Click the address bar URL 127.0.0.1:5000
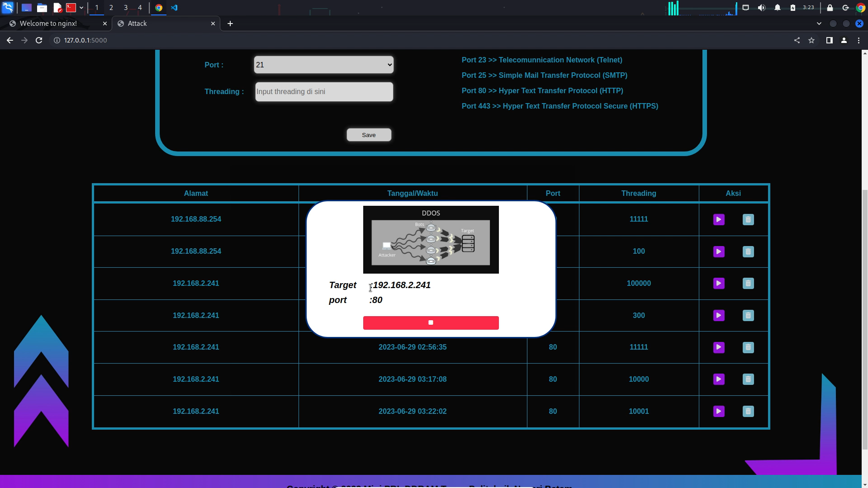 pyautogui.click(x=85, y=40)
